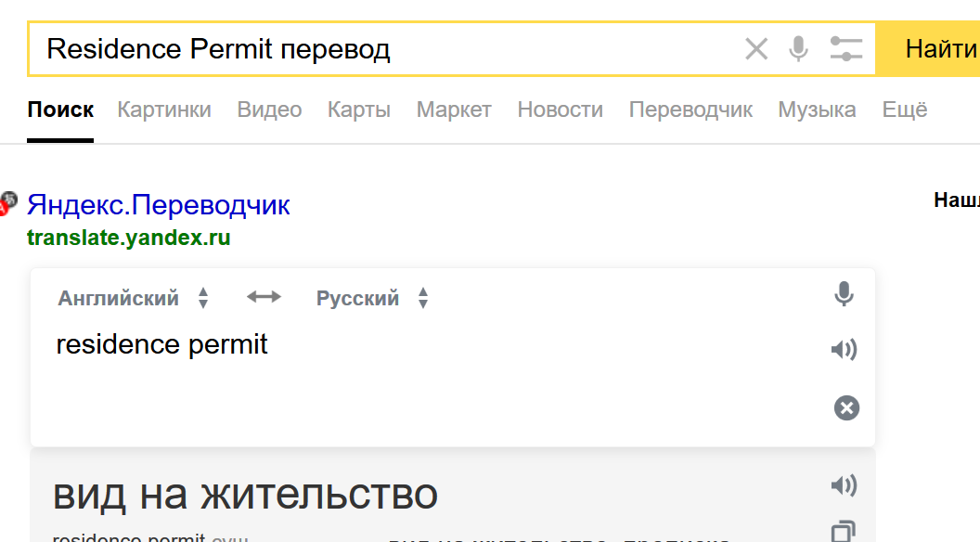Copy the translation result
Screen dimensions: 980x542
pyautogui.click(x=844, y=532)
